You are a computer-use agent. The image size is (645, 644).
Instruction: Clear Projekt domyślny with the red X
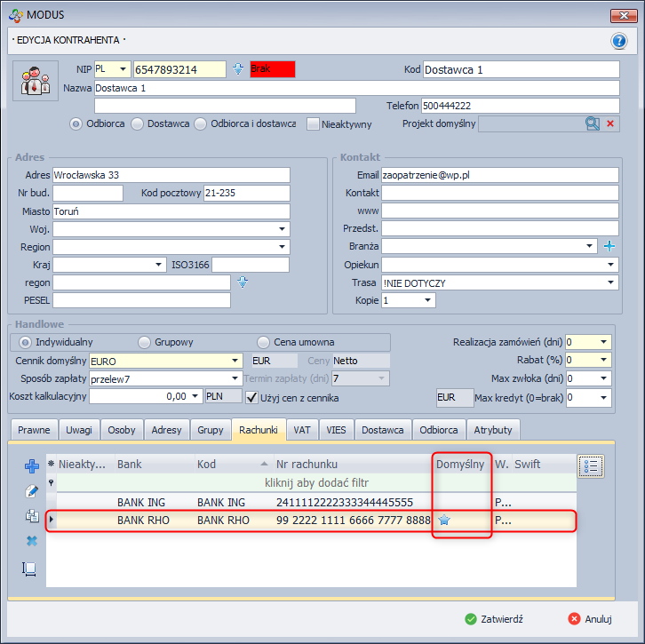[x=610, y=124]
